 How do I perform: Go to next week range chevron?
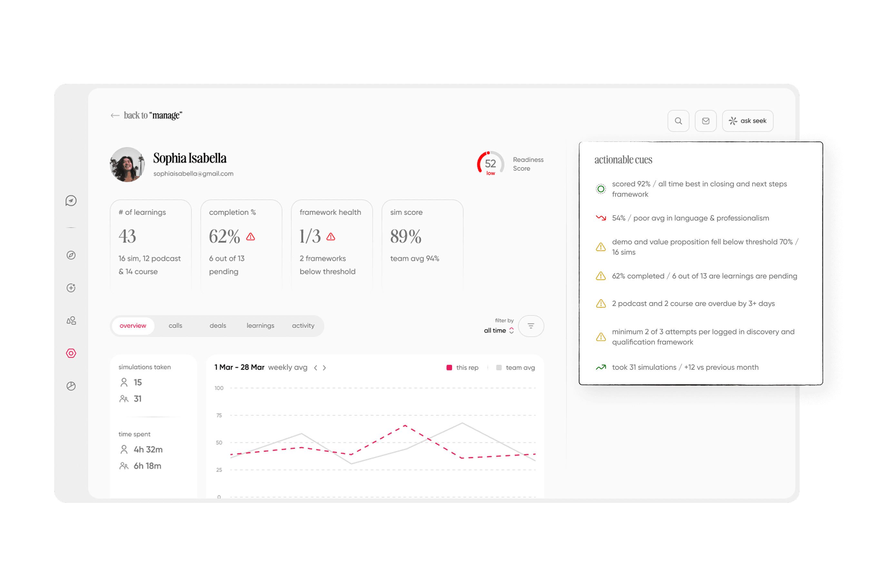pos(324,368)
